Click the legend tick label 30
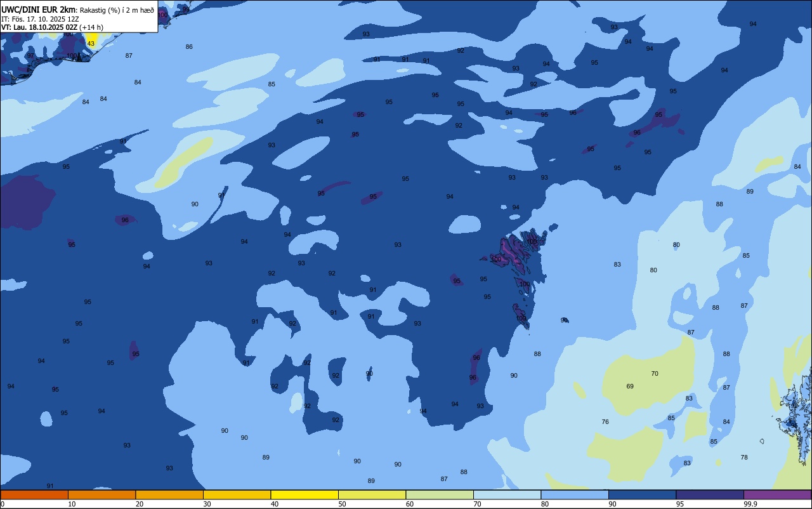Viewport: 812px width, 509px height. [207, 504]
